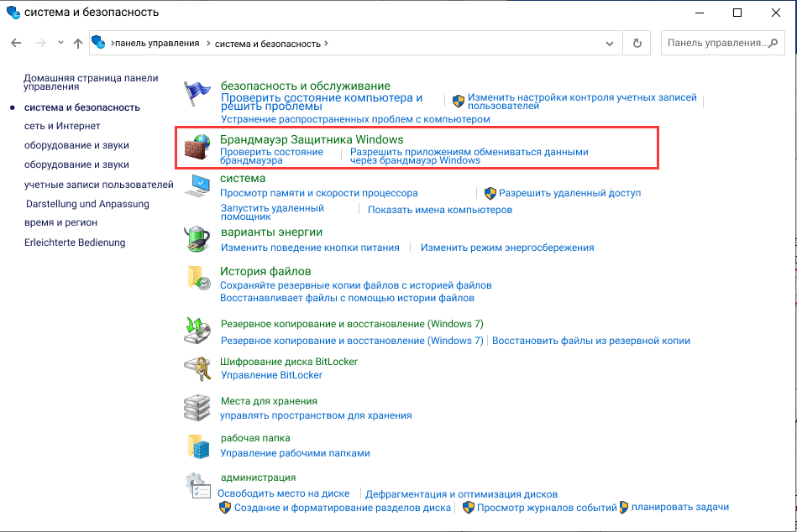The image size is (797, 532).
Task: Click панель управления breadcrumb
Action: 157,43
